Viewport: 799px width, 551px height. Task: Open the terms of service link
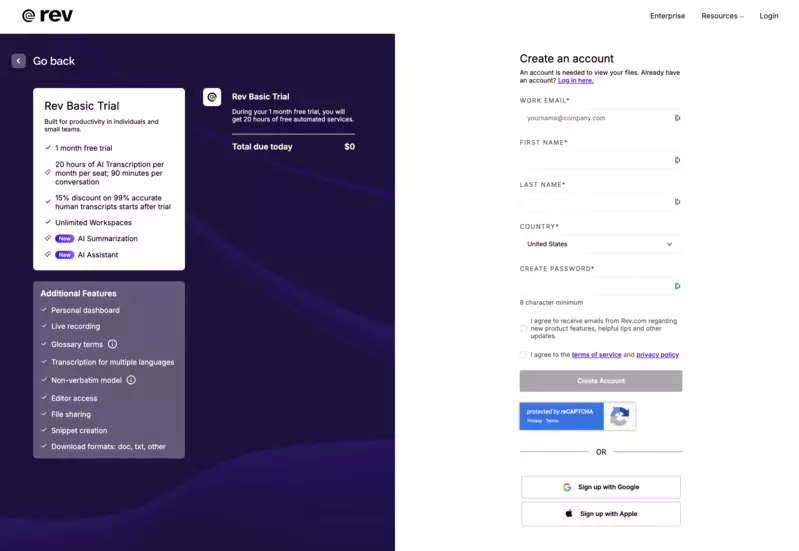(596, 355)
